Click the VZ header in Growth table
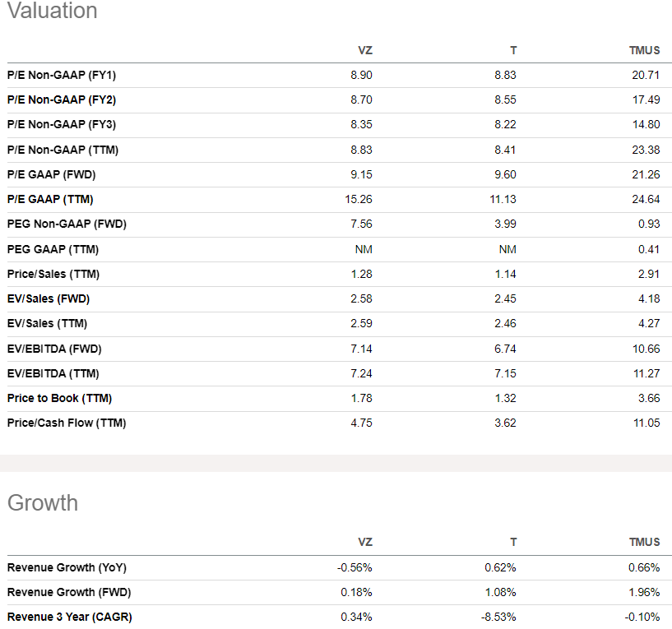 [365, 542]
